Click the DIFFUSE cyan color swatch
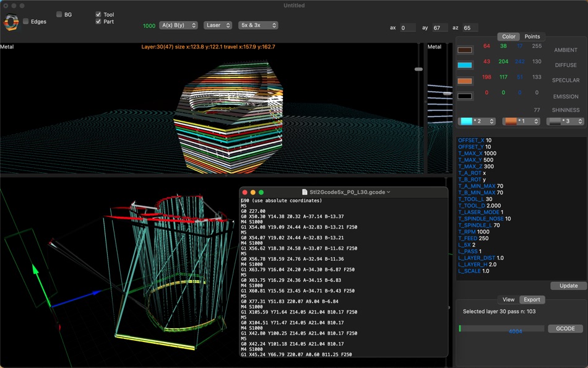This screenshot has width=588, height=368. click(x=465, y=65)
